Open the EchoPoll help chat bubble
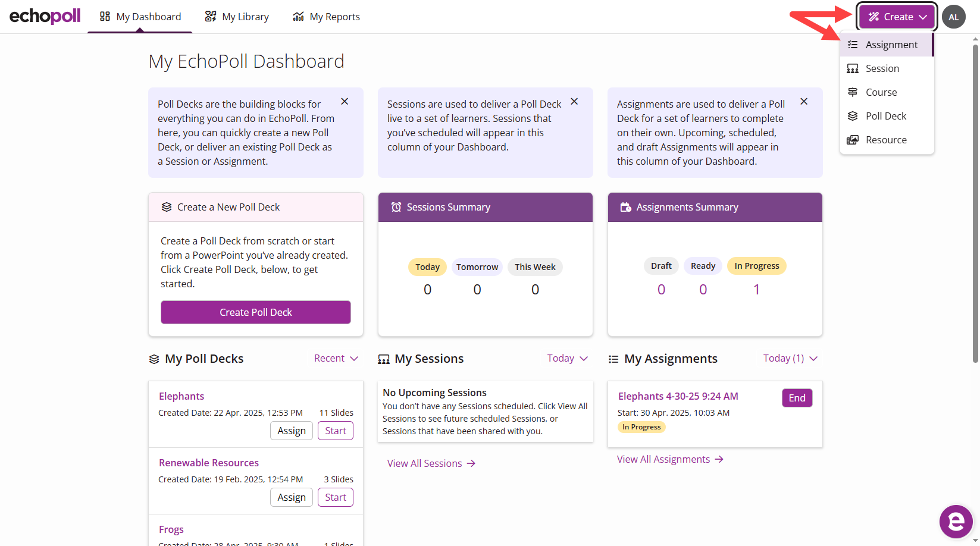The width and height of the screenshot is (980, 546). coord(956,522)
